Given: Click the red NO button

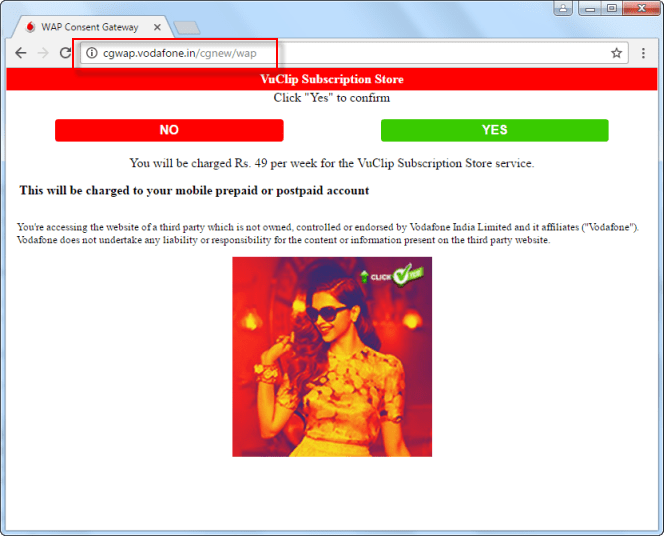Looking at the screenshot, I should tap(169, 130).
